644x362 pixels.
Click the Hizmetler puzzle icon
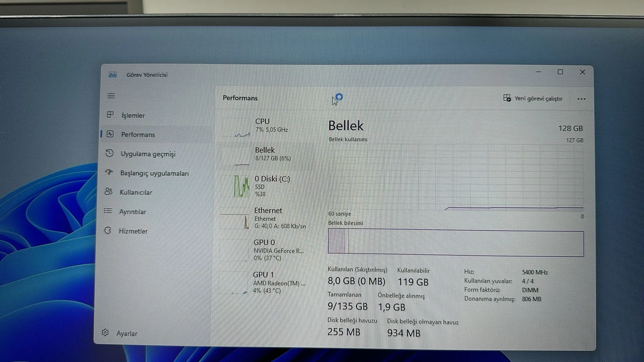[x=108, y=231]
